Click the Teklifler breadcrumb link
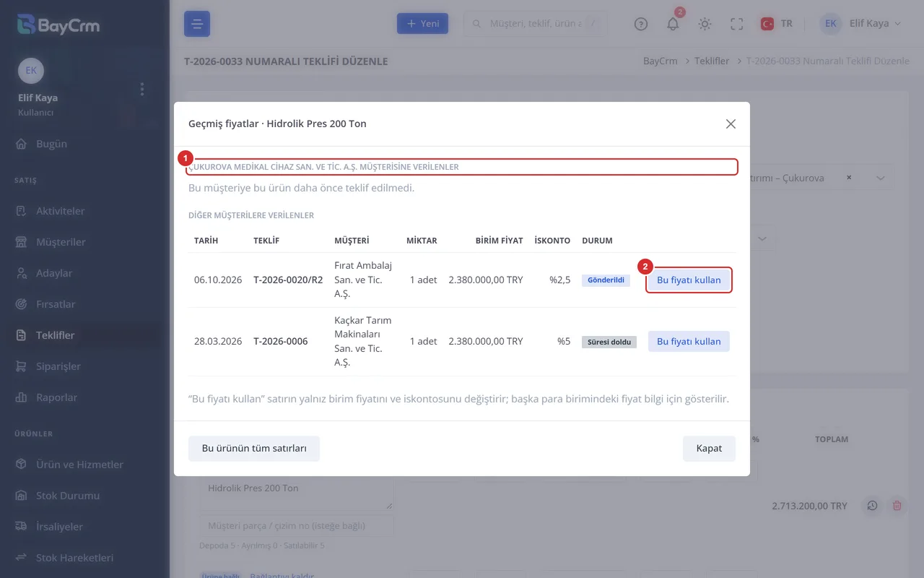This screenshot has height=578, width=924. [712, 61]
